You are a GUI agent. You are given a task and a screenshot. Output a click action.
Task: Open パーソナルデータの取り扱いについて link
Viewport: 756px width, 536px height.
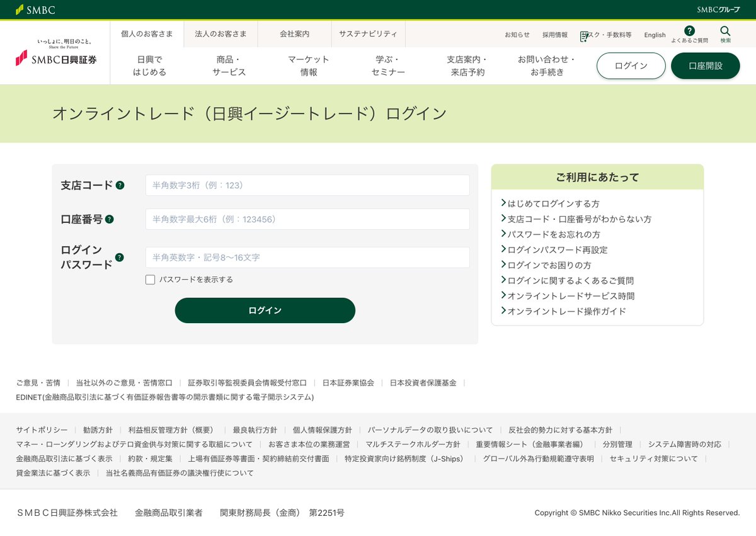pos(430,430)
